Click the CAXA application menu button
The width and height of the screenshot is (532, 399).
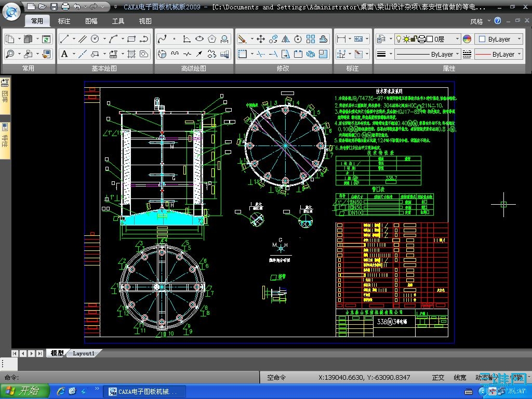click(11, 11)
